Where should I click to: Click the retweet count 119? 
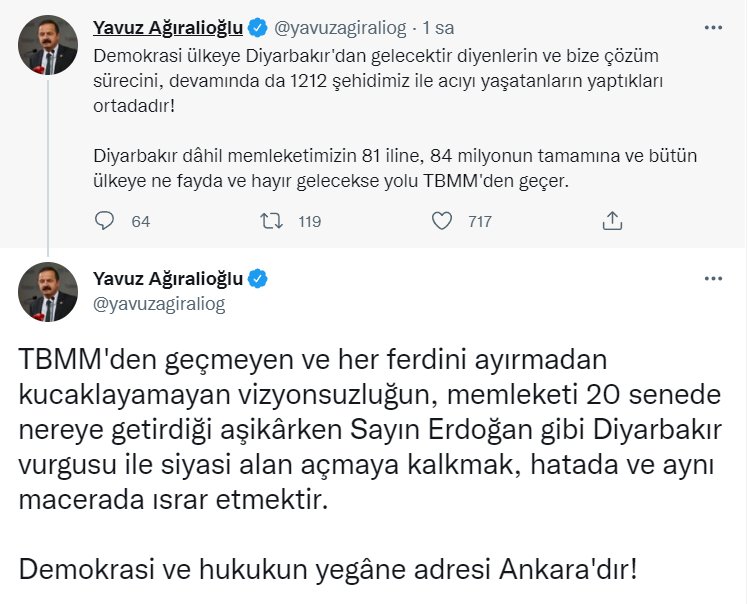point(309,221)
